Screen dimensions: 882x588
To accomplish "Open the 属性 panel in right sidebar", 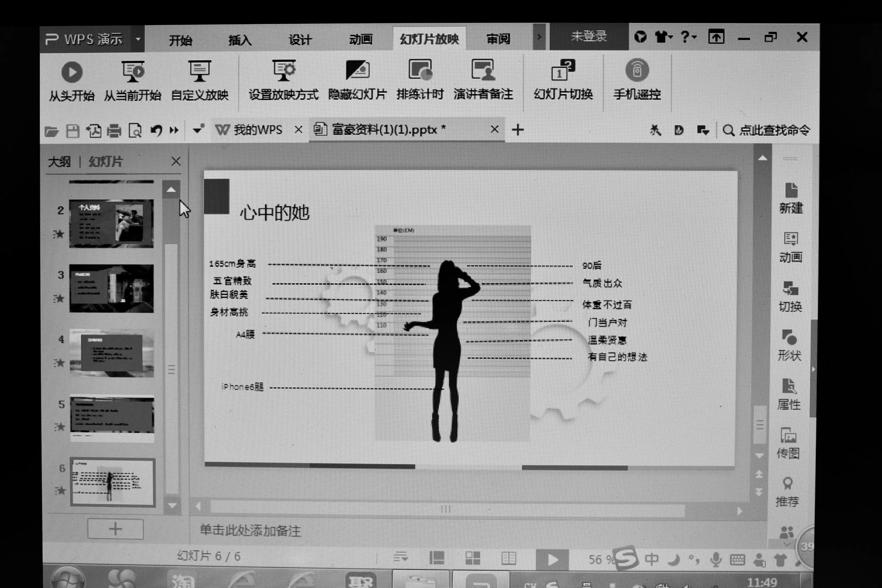I will (789, 395).
